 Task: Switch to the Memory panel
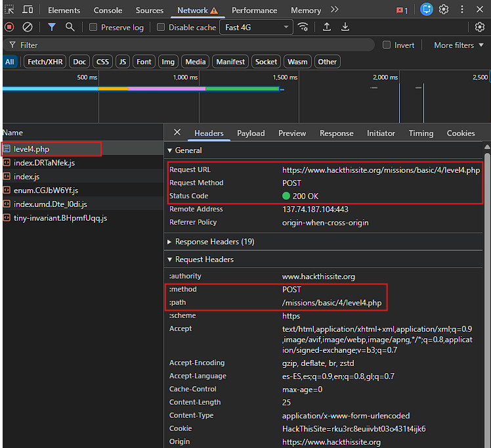[x=306, y=11]
